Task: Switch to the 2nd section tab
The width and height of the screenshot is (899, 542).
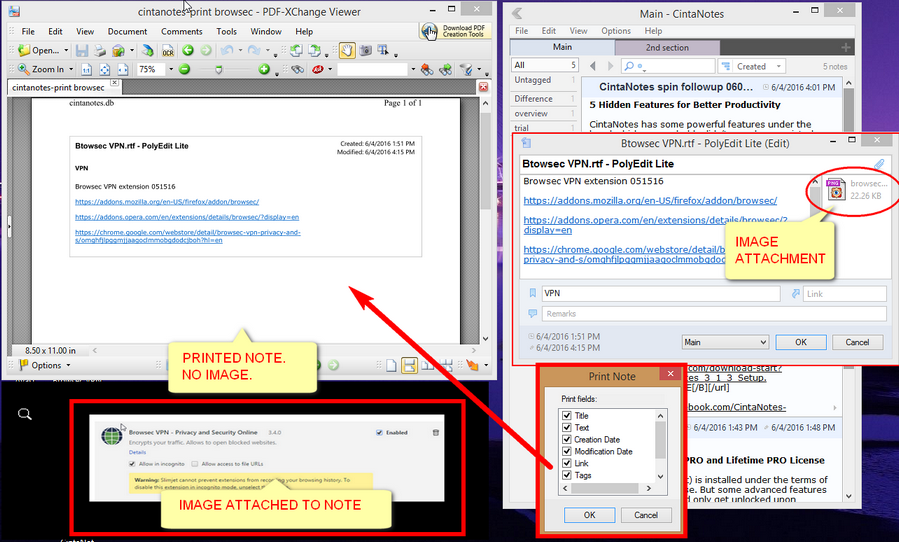Action: click(x=667, y=48)
